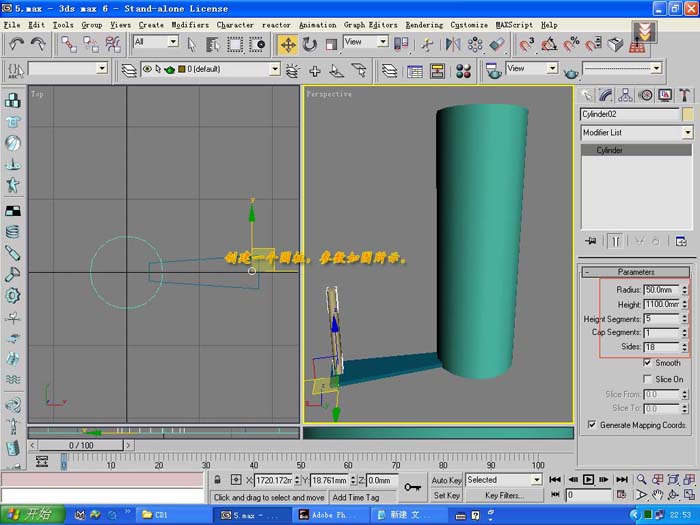Toggle Show End Result icon in stack
The image size is (700, 525).
616,242
